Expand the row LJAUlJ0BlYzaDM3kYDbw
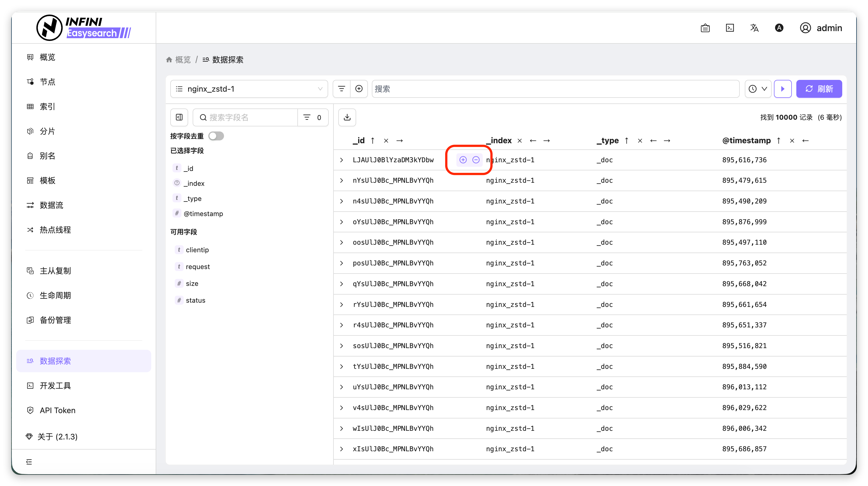 point(341,160)
